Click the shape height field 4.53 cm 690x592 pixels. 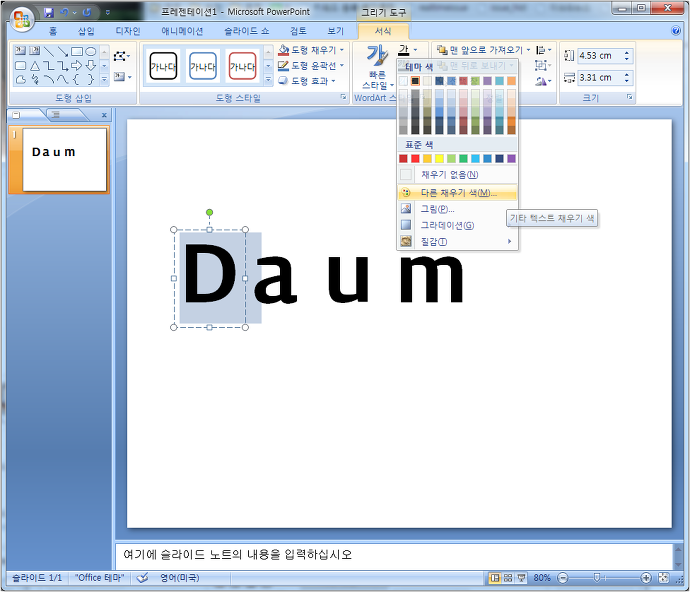[x=599, y=55]
